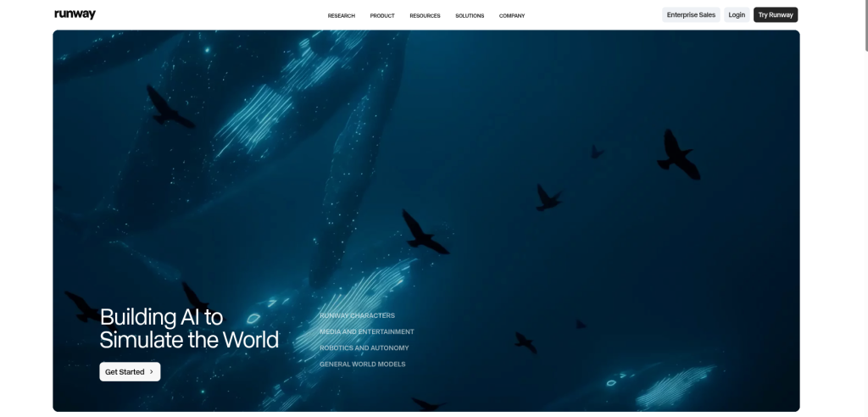Open the MEDIA AND ENTERTAINMENT link
The height and width of the screenshot is (417, 868).
click(366, 331)
